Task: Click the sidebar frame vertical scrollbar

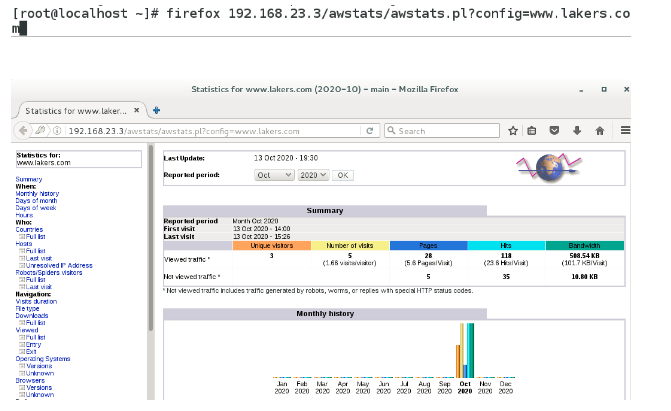Action: (x=151, y=238)
